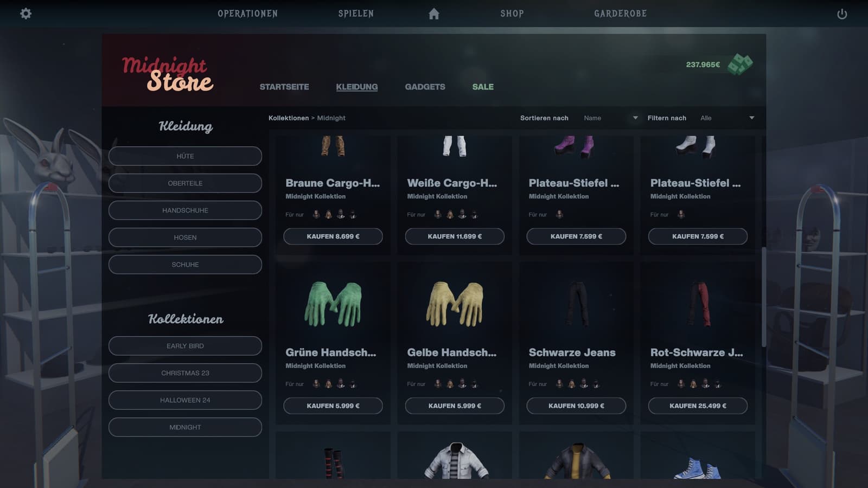Select the Grüne Handschuhe glove thumbnail

[333, 304]
